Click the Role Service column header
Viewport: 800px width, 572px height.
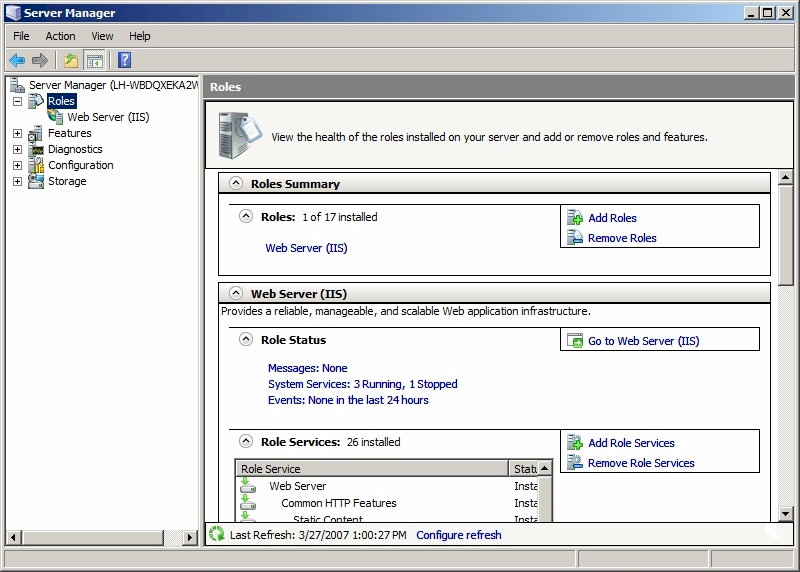371,468
